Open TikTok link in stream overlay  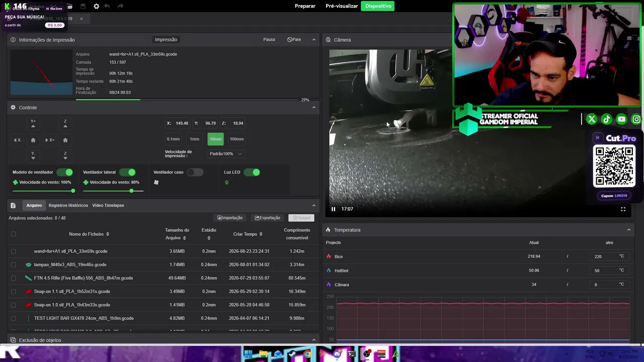(x=607, y=119)
